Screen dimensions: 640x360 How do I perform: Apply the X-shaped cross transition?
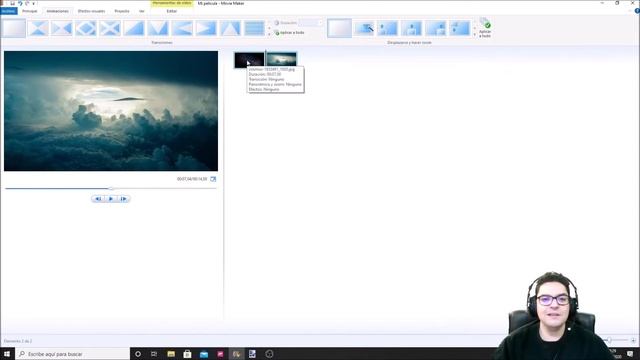(x=110, y=28)
